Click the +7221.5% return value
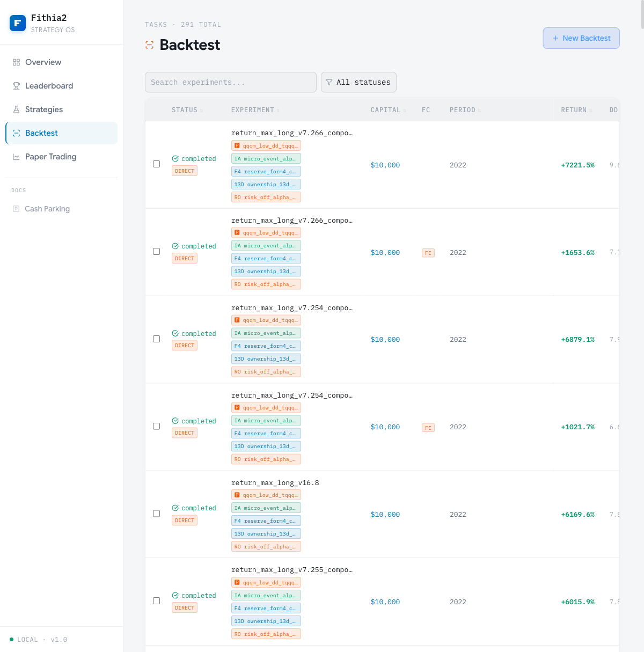Screen dimensions: 644x652 pyautogui.click(x=578, y=165)
